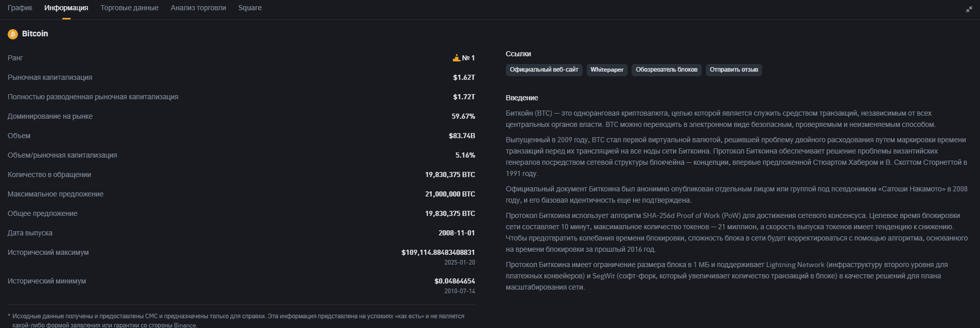980x328 pixels.
Task: Click the Объем/рыночная капитализация label
Action: click(62, 155)
